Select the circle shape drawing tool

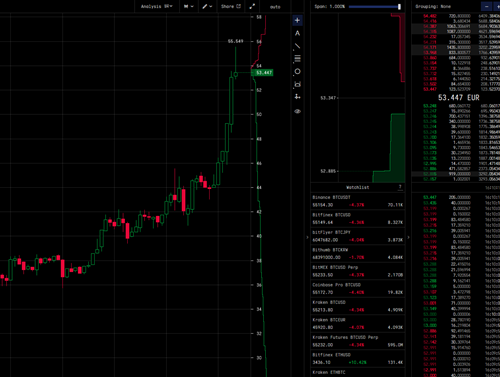tap(297, 71)
